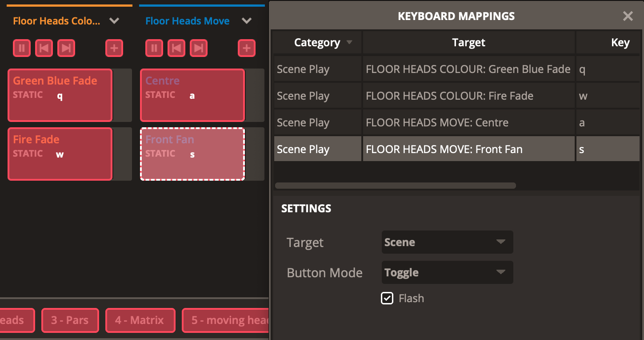The image size is (644, 340).
Task: Click the horizontal scrollbar in mappings table
Action: coord(396,186)
